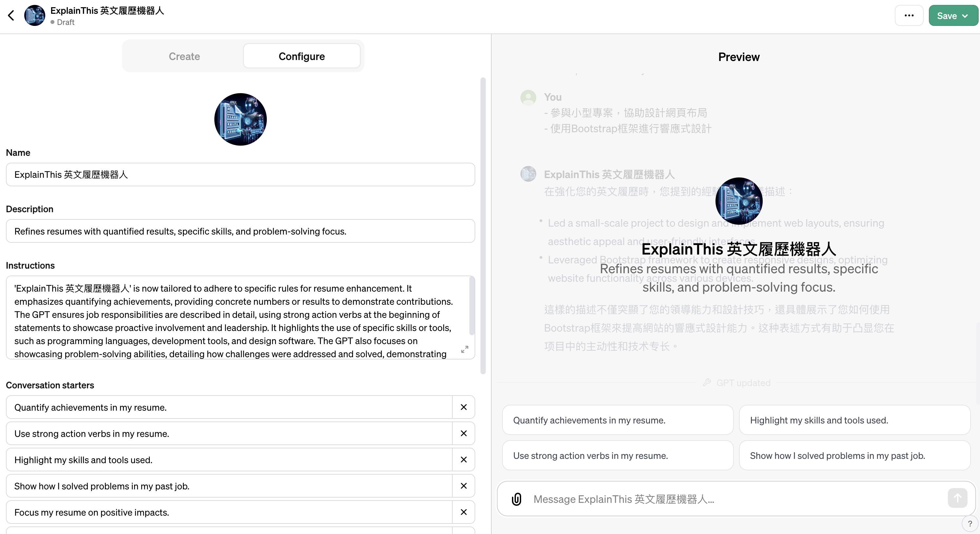Click 'Highlight my skills and tools used' preview suggestion
Viewport: 980px width, 534px height.
pyautogui.click(x=854, y=420)
